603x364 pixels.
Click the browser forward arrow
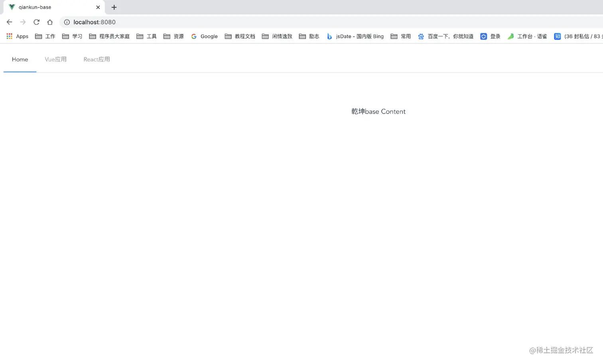23,22
